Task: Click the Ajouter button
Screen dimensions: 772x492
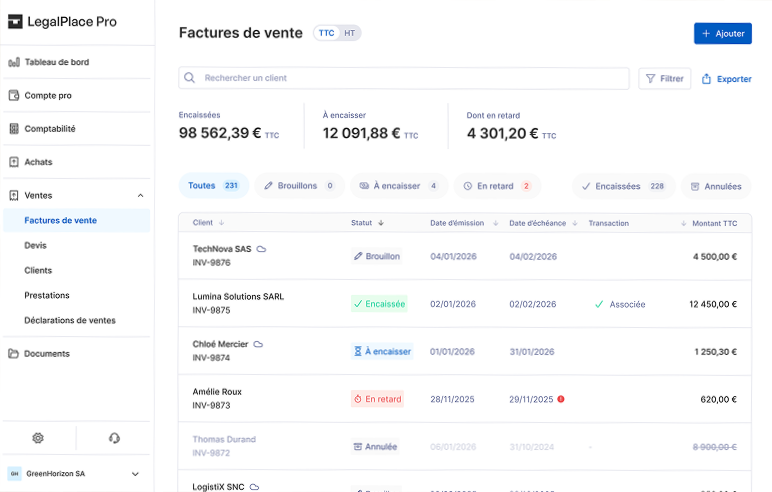Action: tap(723, 33)
